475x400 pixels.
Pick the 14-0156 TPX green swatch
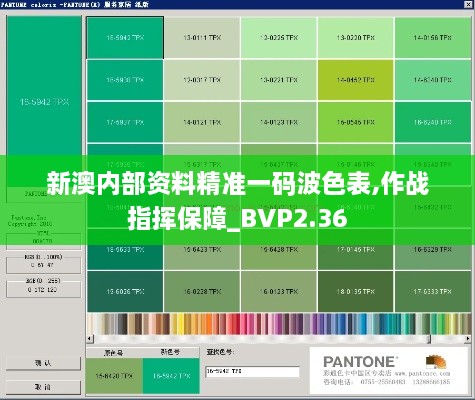tap(433, 38)
